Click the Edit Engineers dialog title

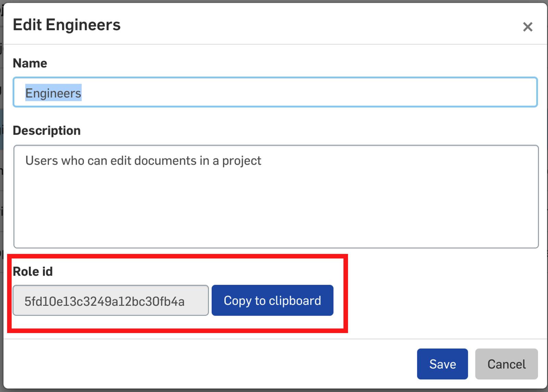coord(67,25)
